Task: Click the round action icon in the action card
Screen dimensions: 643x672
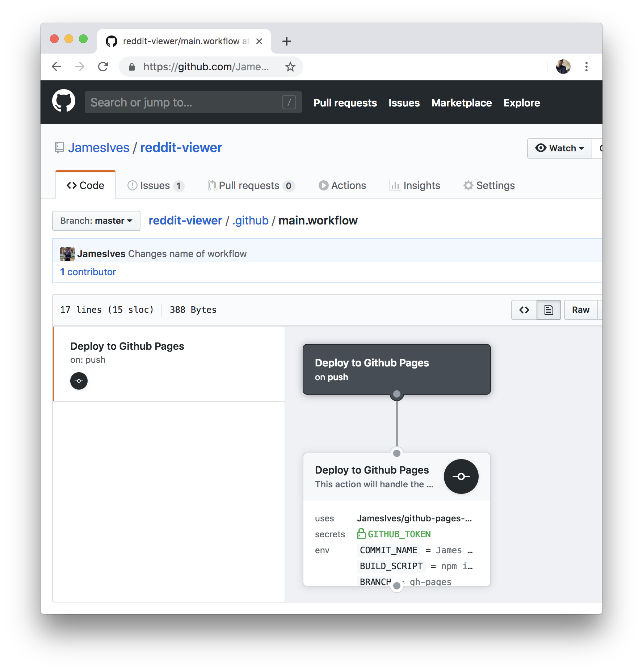Action: pos(461,476)
